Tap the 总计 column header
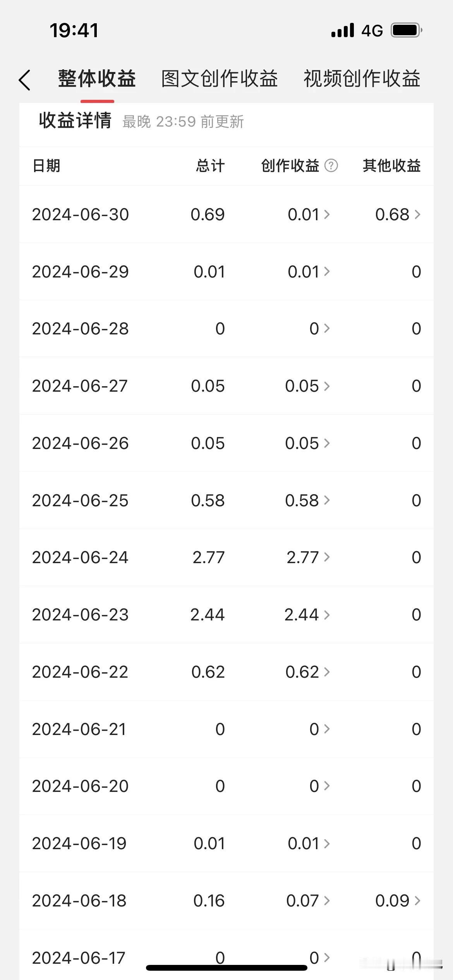 point(210,166)
